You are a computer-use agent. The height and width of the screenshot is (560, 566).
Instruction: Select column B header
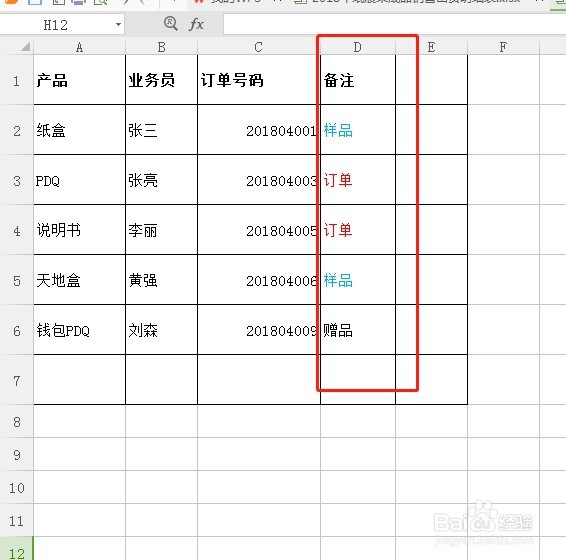(x=161, y=47)
